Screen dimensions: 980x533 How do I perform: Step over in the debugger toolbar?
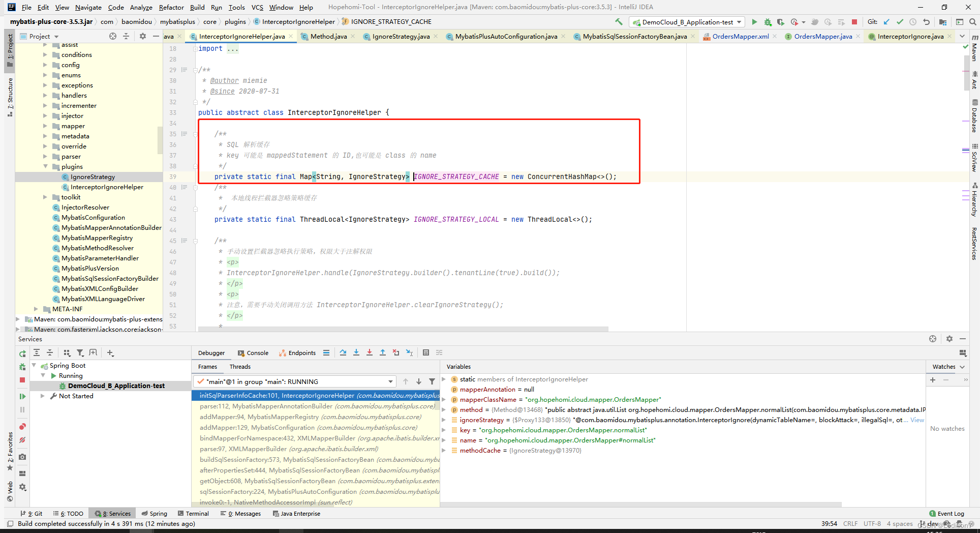click(343, 352)
